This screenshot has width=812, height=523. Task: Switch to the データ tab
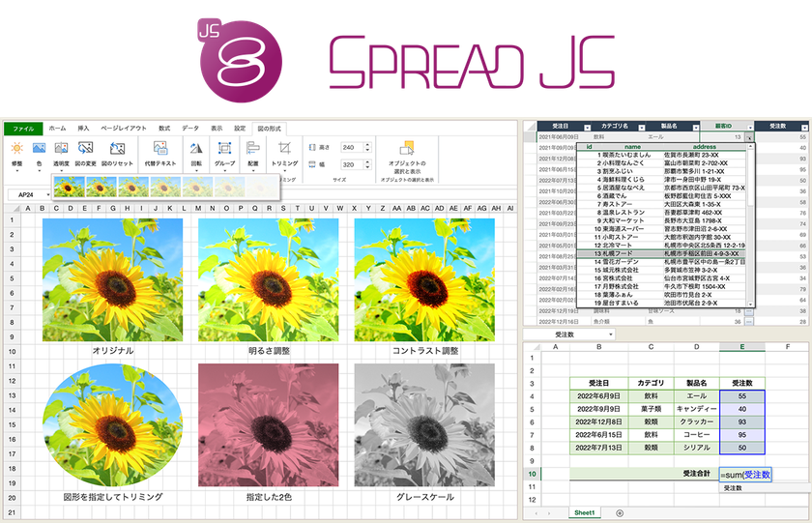(x=190, y=128)
